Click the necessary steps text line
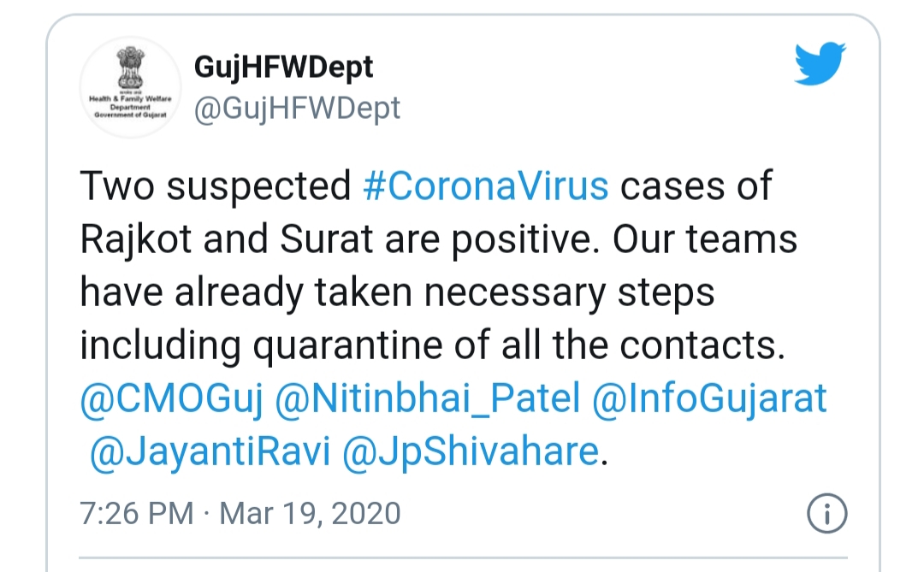This screenshot has height=572, width=924. pos(569,293)
